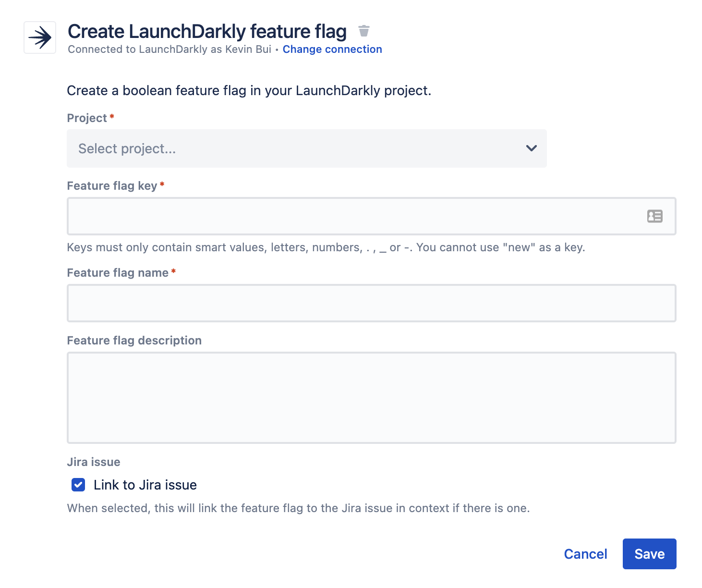Focus the Feature flag key input
This screenshot has width=702, height=588.
coord(372,216)
